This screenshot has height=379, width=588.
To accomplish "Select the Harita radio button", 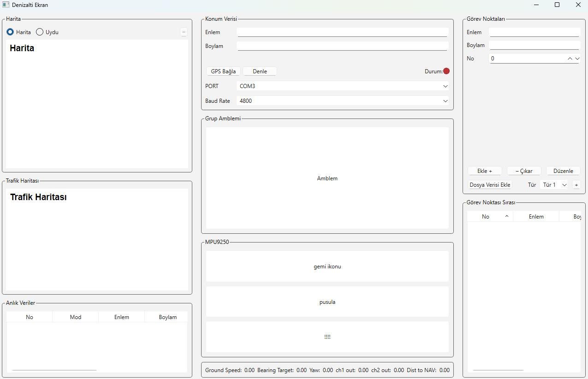I will click(10, 32).
